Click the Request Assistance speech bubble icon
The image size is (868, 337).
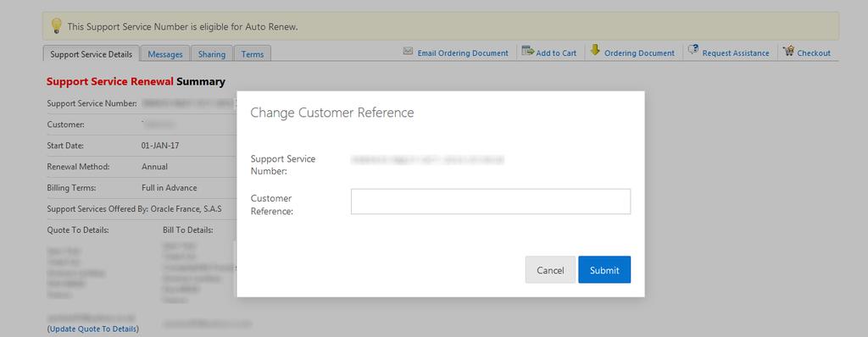click(693, 50)
